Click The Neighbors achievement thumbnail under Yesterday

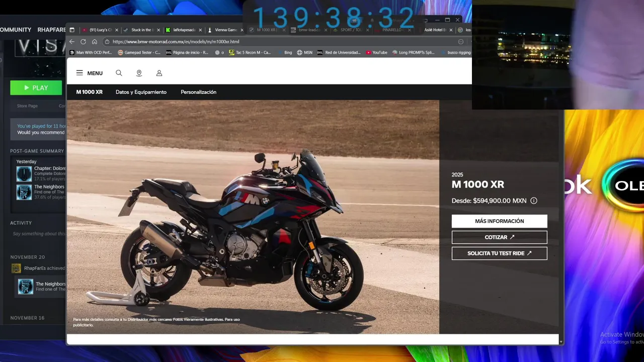click(24, 192)
